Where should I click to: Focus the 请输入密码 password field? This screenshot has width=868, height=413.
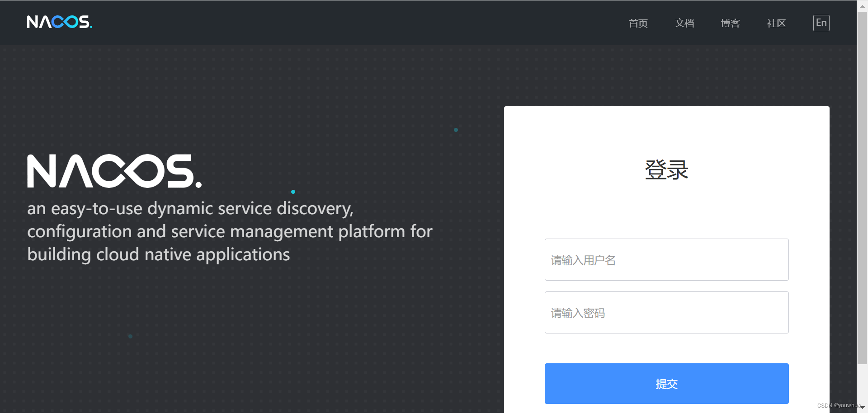(x=667, y=313)
